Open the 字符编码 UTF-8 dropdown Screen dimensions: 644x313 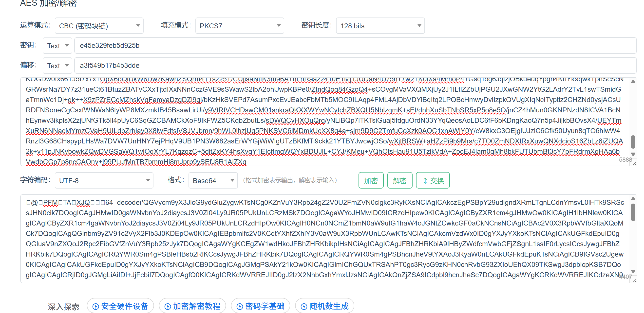pyautogui.click(x=104, y=181)
